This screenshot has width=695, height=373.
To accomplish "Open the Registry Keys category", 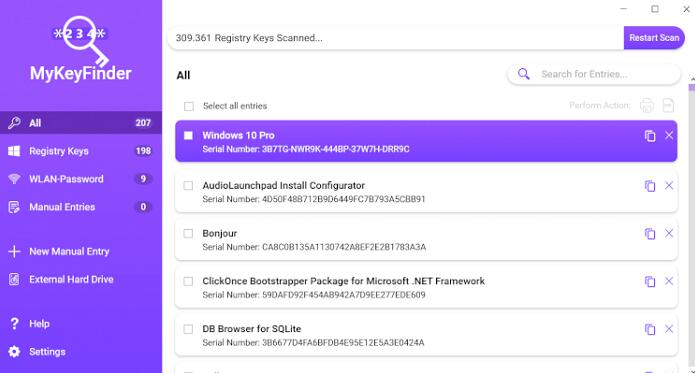I will [x=81, y=151].
